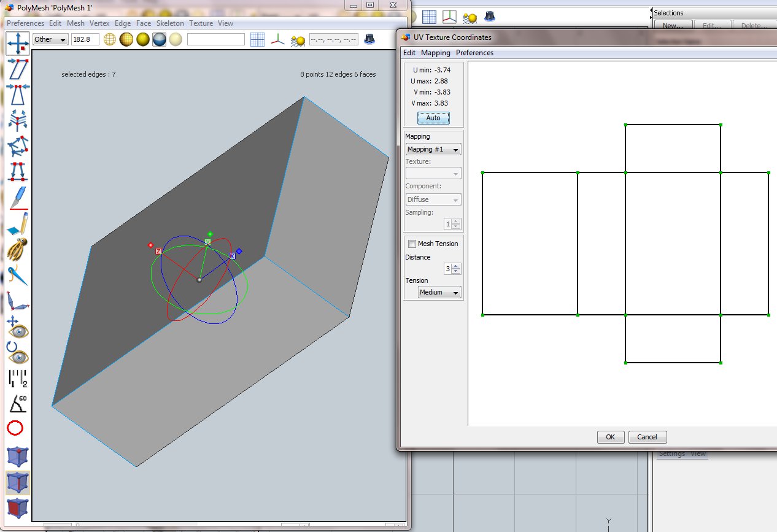The height and width of the screenshot is (532, 777).
Task: Click mesh sphere icon in PolyMesh toolbar
Action: click(x=298, y=40)
